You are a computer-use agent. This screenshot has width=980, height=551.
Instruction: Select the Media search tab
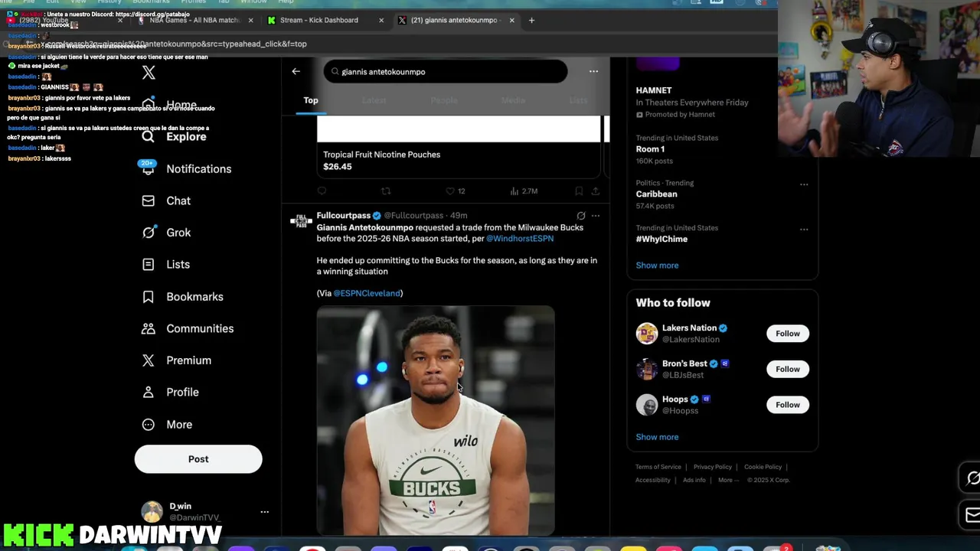click(x=513, y=100)
